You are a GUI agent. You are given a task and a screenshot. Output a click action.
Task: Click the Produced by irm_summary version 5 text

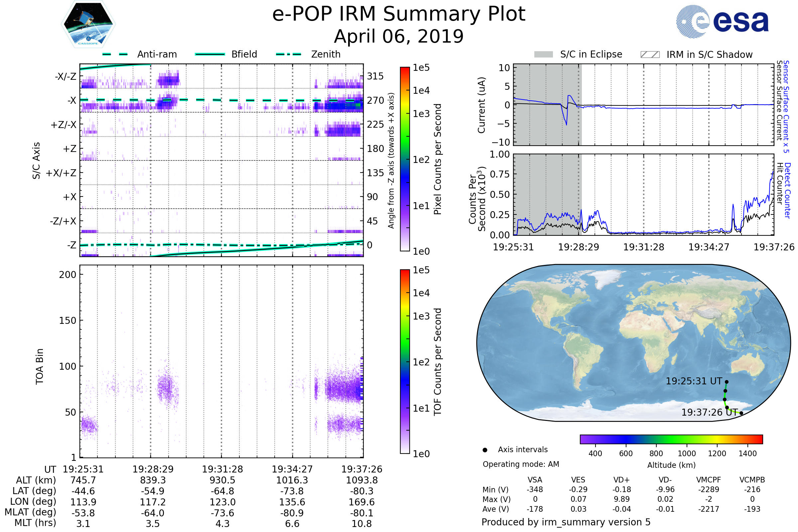[x=566, y=522]
